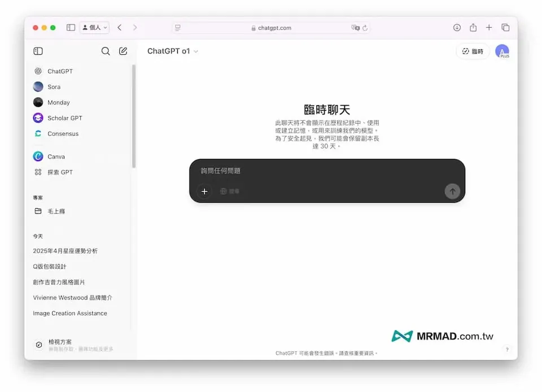Open the Safari reader page menu icon
This screenshot has height=392, width=542.
(178, 28)
